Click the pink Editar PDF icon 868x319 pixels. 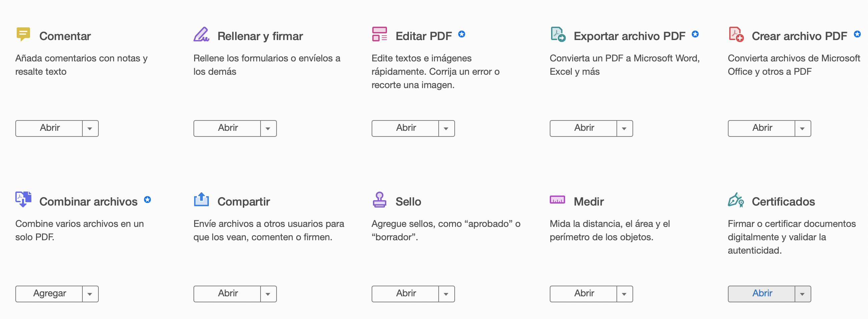[x=379, y=34]
